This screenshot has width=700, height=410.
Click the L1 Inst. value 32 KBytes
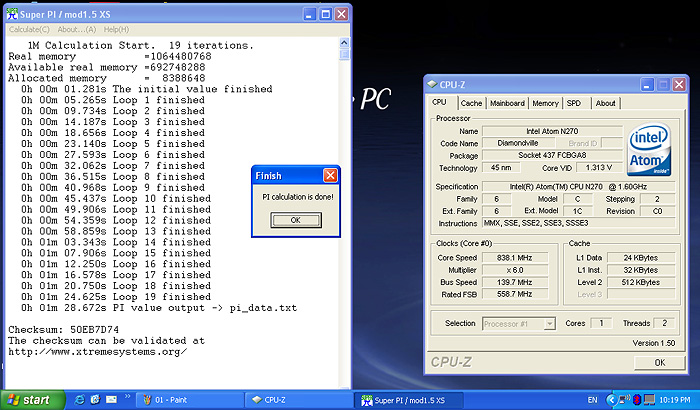click(x=641, y=270)
